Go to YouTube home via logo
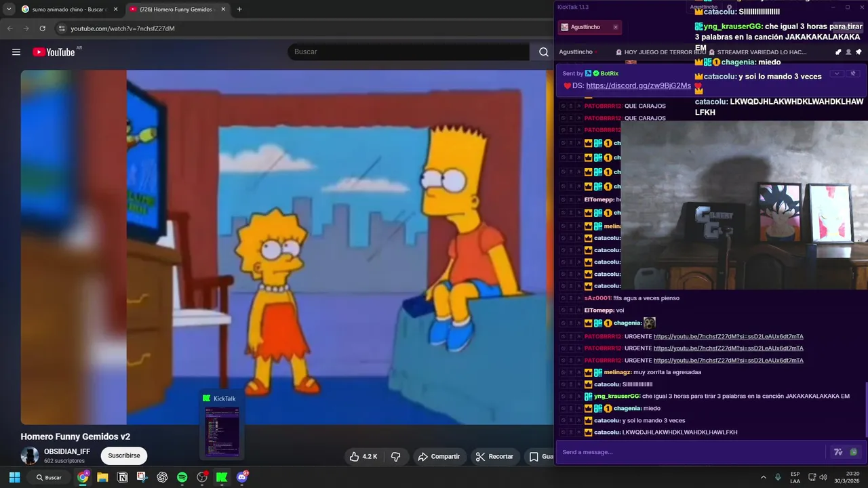Image resolution: width=868 pixels, height=488 pixels. pyautogui.click(x=54, y=52)
